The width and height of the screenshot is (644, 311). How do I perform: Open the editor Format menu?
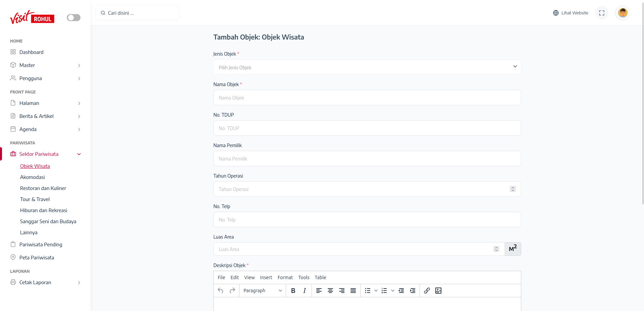click(285, 277)
